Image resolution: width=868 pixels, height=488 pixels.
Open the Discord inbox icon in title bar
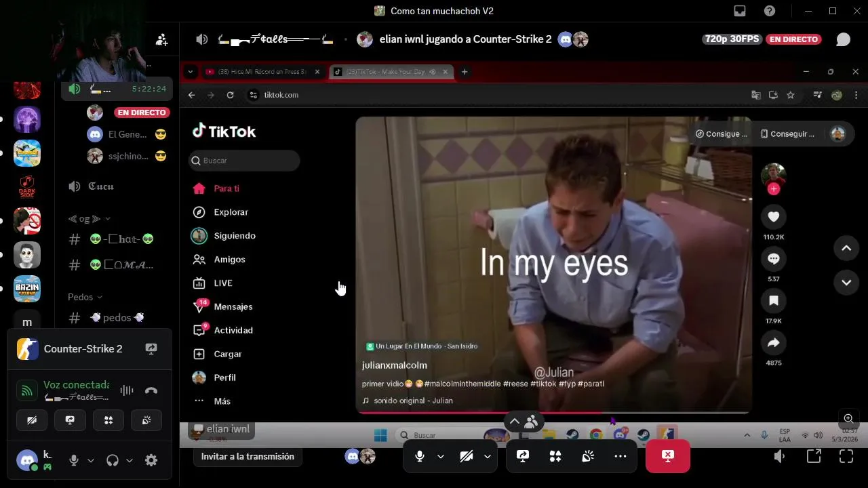tap(740, 11)
